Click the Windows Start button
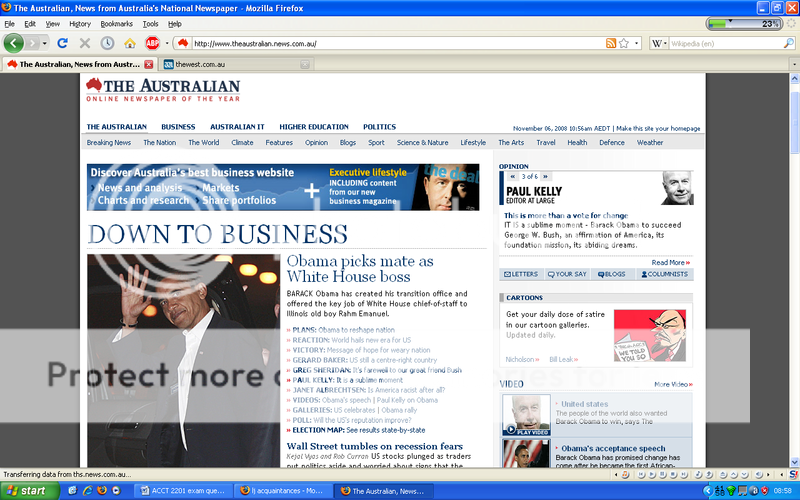This screenshot has height=500, width=800. pyautogui.click(x=27, y=490)
